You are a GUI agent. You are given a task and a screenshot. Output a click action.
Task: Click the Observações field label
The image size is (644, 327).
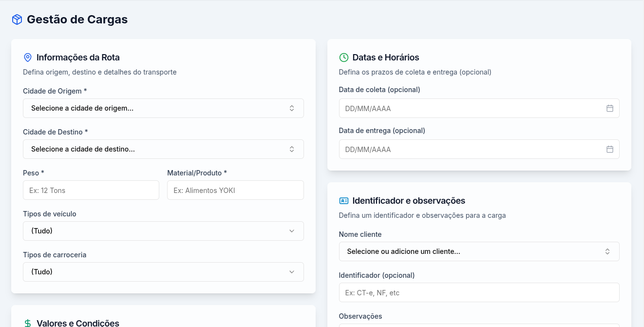[x=360, y=316]
